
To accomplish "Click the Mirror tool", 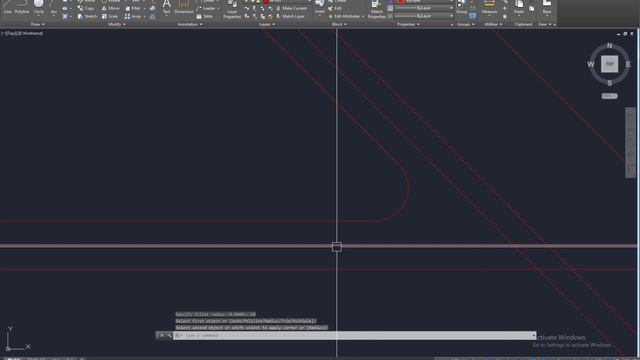I will [111, 8].
